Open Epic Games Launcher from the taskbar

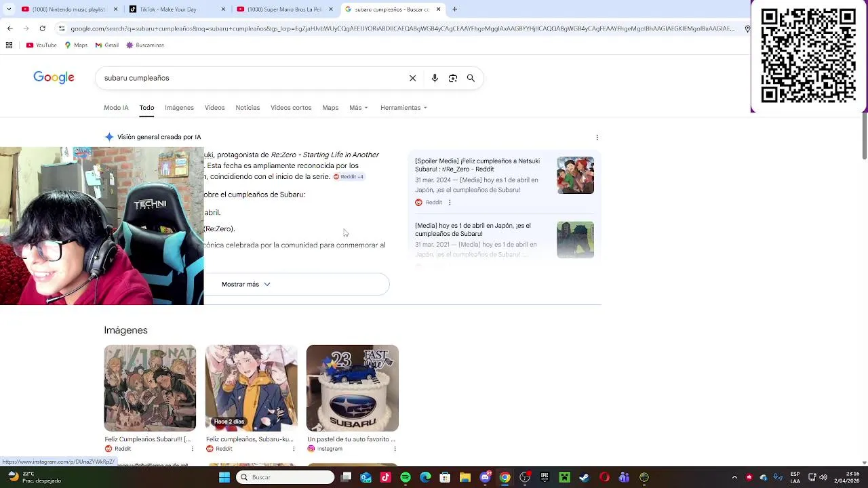click(x=545, y=477)
